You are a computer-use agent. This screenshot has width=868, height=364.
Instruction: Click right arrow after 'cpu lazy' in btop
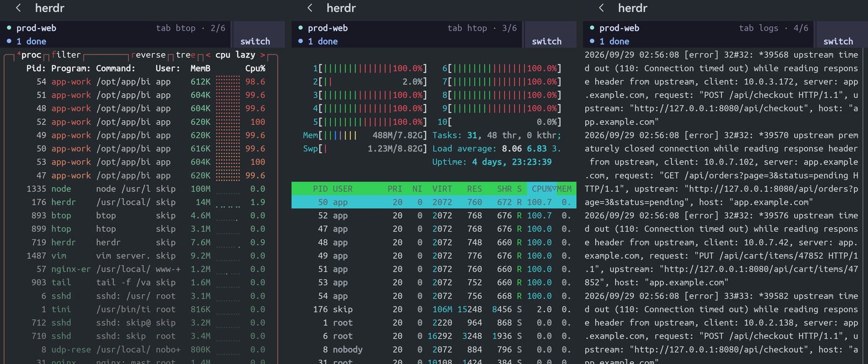263,55
